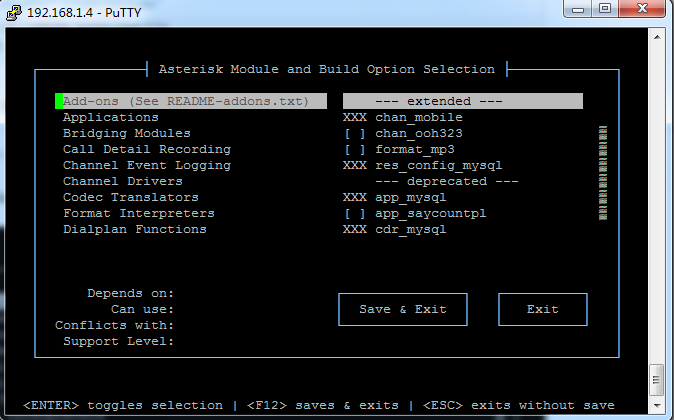
Task: Select Channel Event Logging category
Action: (147, 165)
